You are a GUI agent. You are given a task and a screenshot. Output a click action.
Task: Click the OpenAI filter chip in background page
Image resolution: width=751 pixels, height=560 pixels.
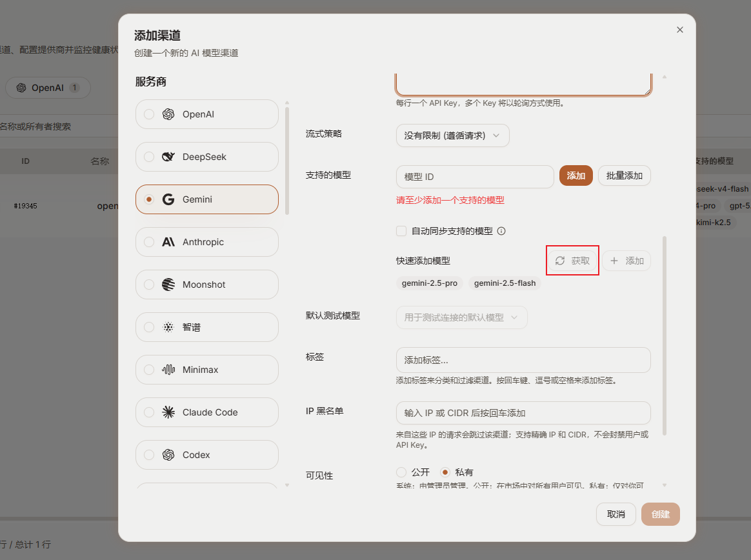pos(48,88)
